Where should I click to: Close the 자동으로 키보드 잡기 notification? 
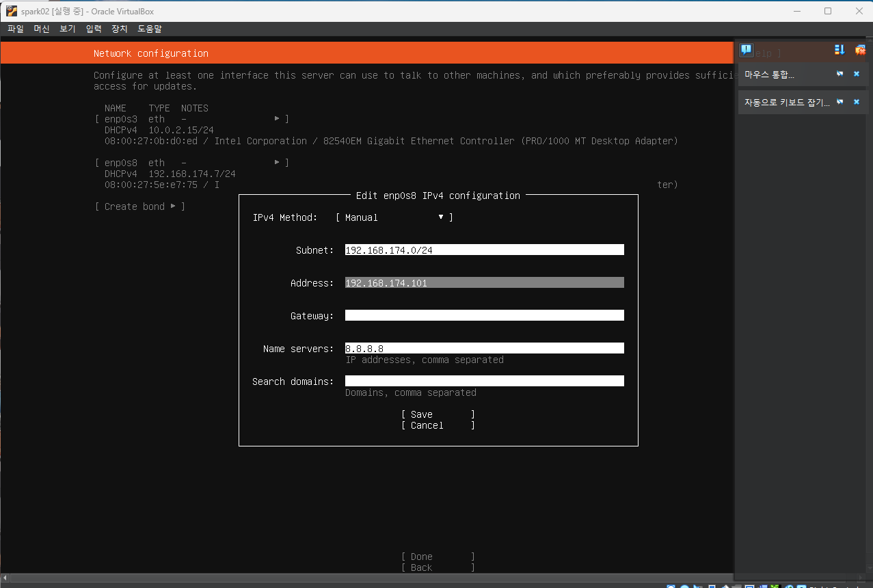click(x=856, y=102)
